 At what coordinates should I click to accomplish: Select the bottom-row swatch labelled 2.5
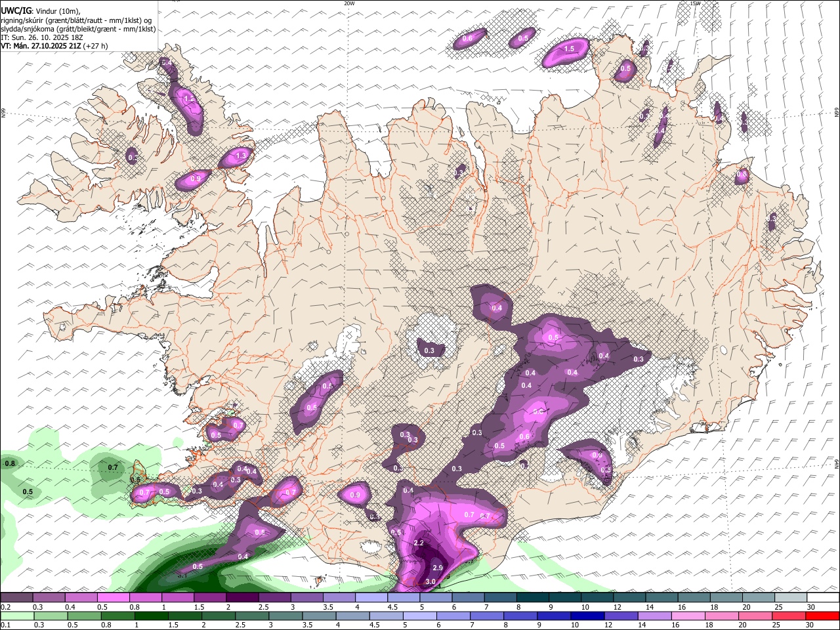point(251,616)
